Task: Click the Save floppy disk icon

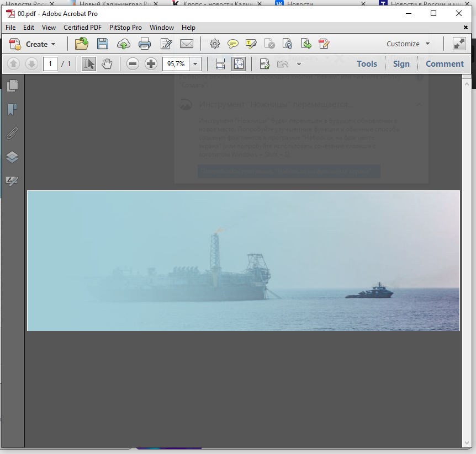Action: click(x=102, y=44)
